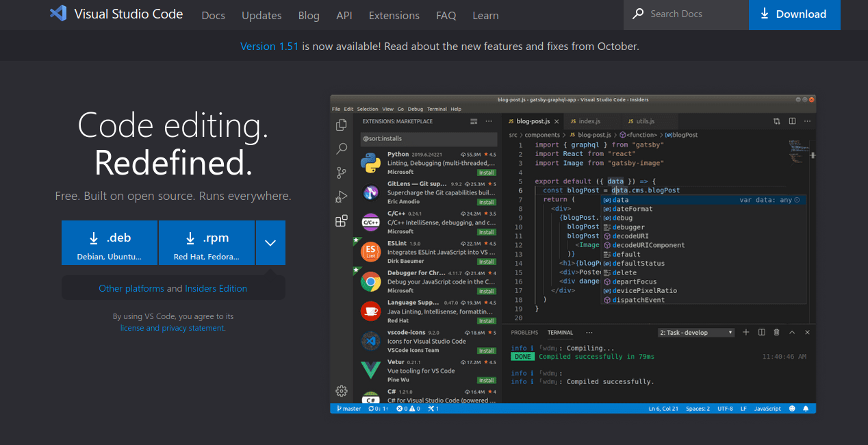This screenshot has height=445, width=868.
Task: Download the .rpm package for Red Hat, Fedora
Action: (207, 242)
